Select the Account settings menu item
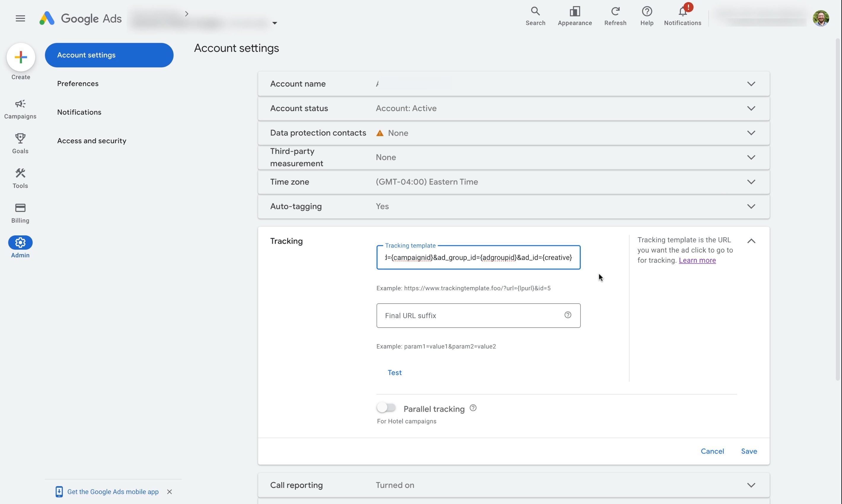Screen dimensions: 842x504 pos(109,55)
